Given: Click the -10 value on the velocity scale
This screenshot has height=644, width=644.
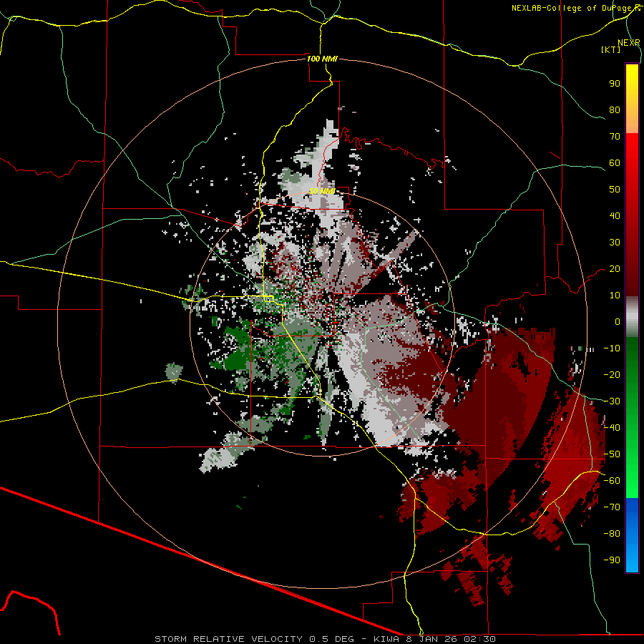Looking at the screenshot, I should click(x=612, y=348).
